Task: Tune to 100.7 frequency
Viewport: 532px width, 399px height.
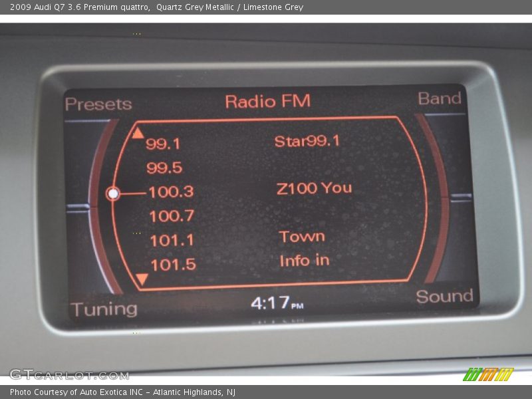Action: (x=172, y=216)
